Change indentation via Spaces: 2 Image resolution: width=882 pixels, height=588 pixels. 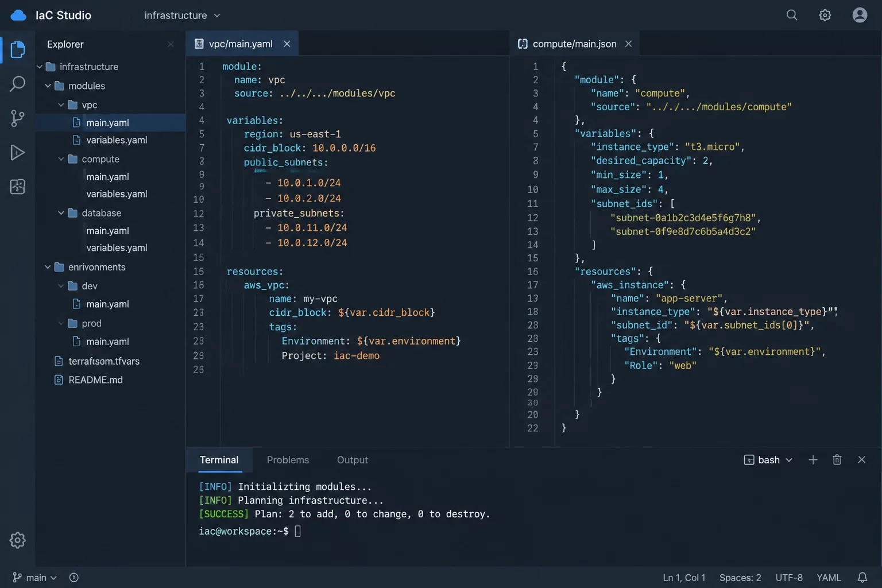point(740,578)
